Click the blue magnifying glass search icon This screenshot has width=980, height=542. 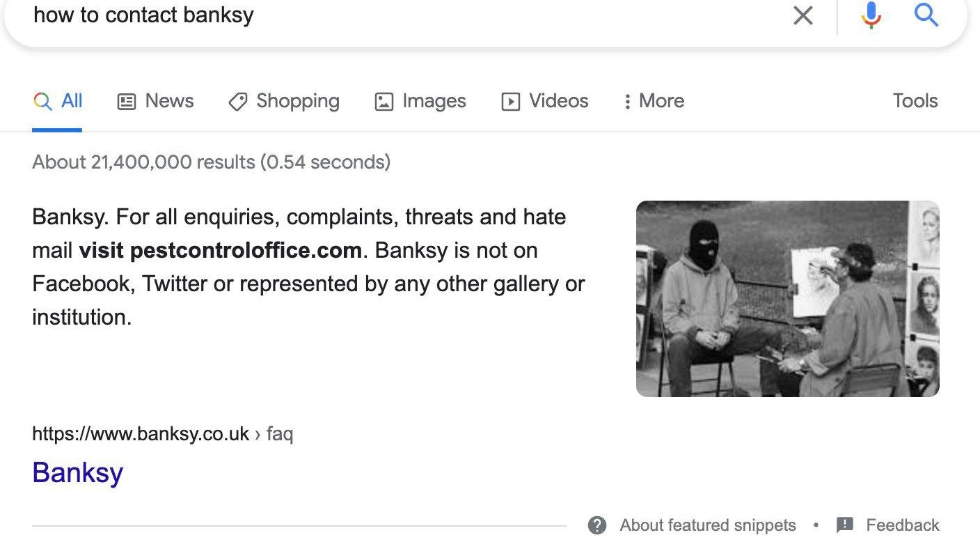coord(926,15)
